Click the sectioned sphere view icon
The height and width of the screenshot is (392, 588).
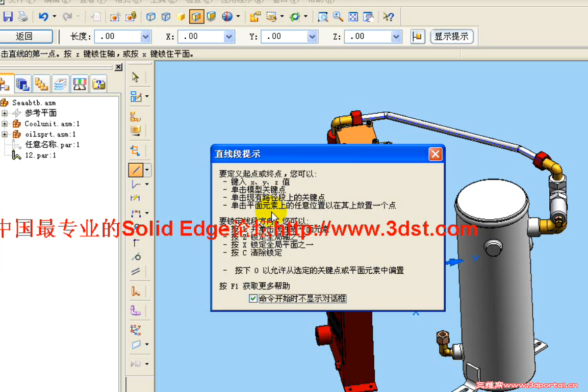click(x=227, y=16)
